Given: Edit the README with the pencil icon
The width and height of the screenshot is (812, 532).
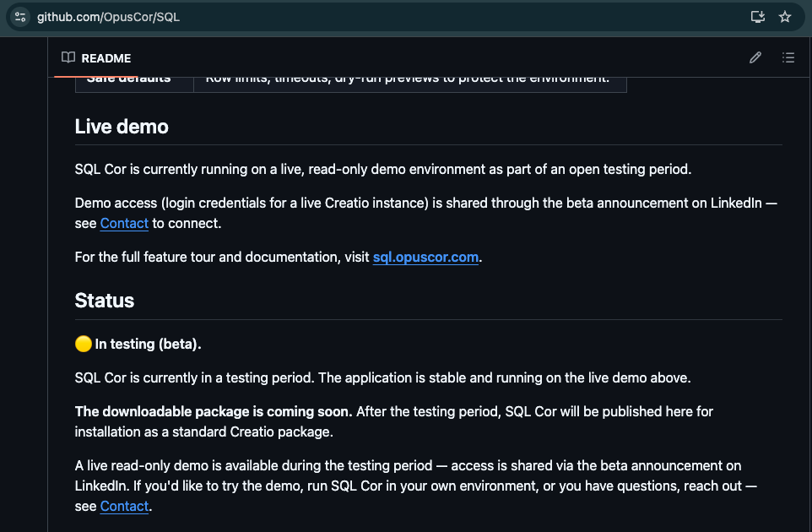Looking at the screenshot, I should (x=755, y=57).
